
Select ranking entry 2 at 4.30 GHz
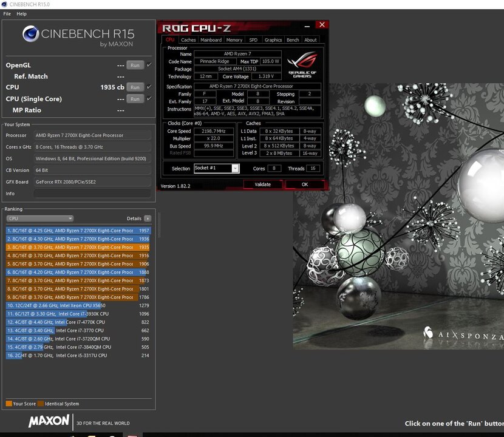78,239
